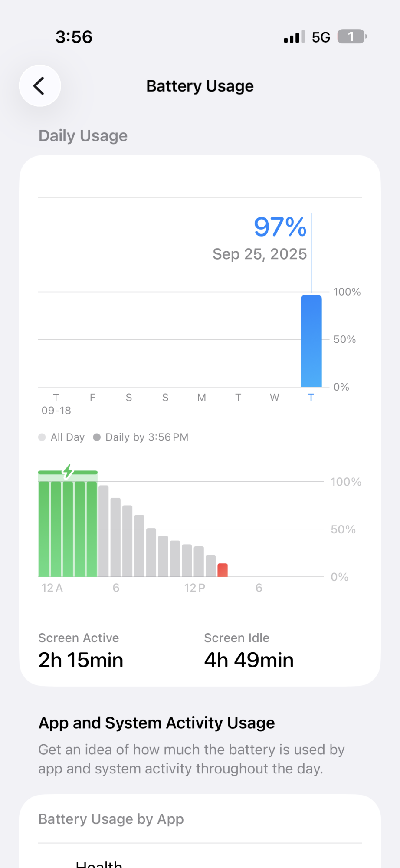Open the Health app usage row
This screenshot has height=868, width=400.
point(200,859)
